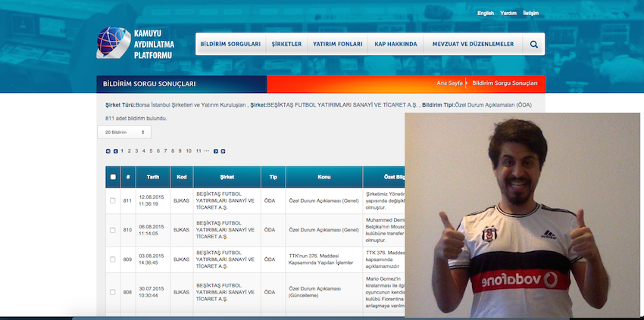Screen dimensions: 644x320
Task: Click the # column header
Action: (x=128, y=177)
